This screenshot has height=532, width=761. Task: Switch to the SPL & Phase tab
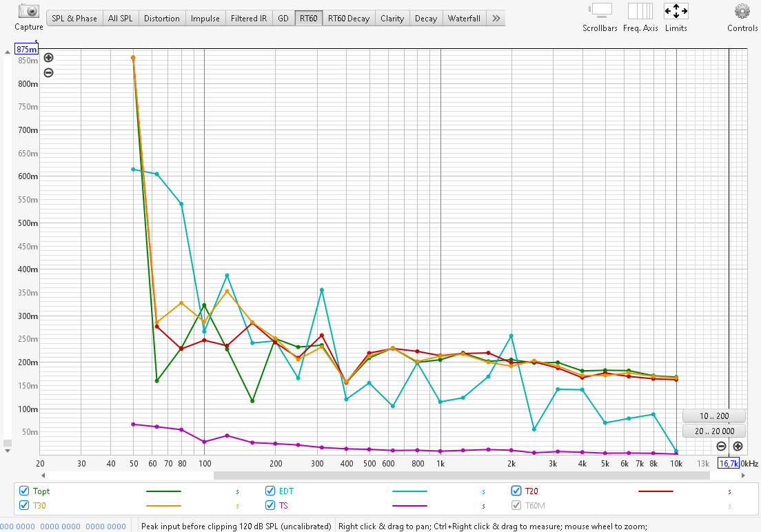pyautogui.click(x=74, y=19)
